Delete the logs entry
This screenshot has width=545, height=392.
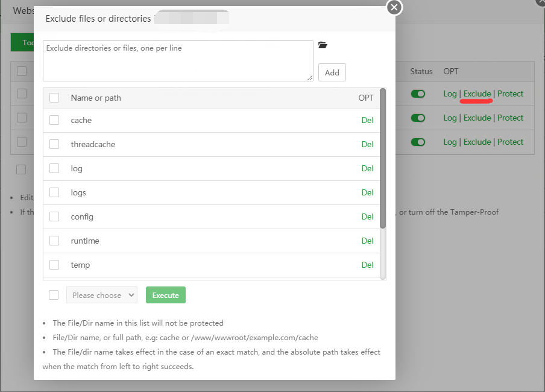pos(367,192)
